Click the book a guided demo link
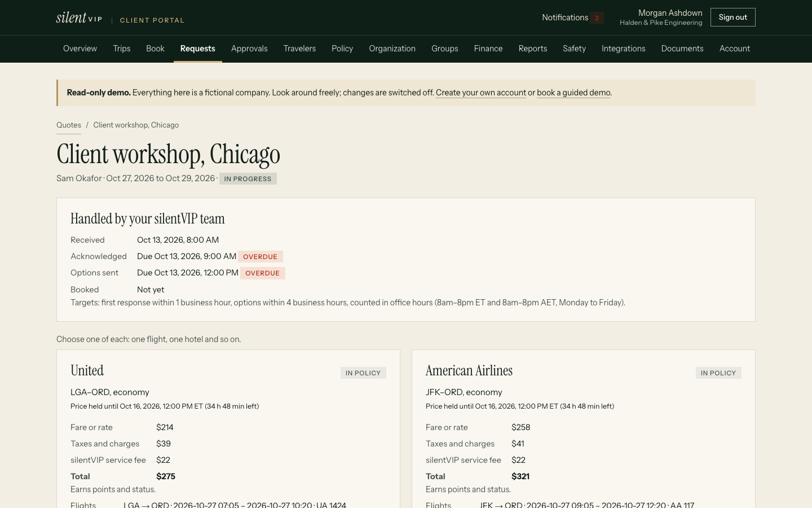This screenshot has width=812, height=508. pyautogui.click(x=573, y=93)
